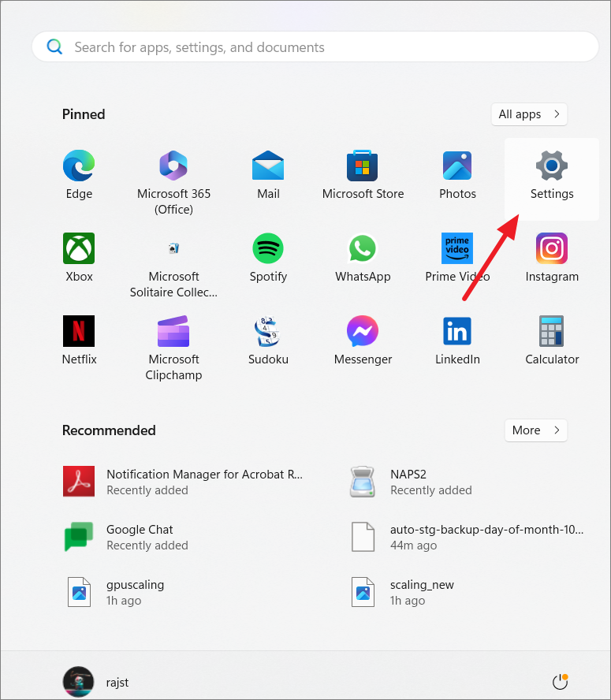This screenshot has height=700, width=611.
Task: Click the Power button icon
Action: pos(560,682)
